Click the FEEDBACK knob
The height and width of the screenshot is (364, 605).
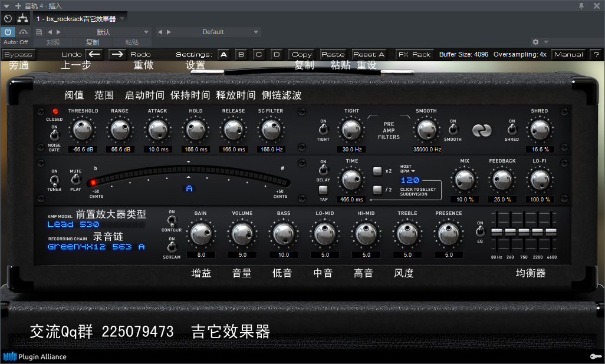[502, 180]
